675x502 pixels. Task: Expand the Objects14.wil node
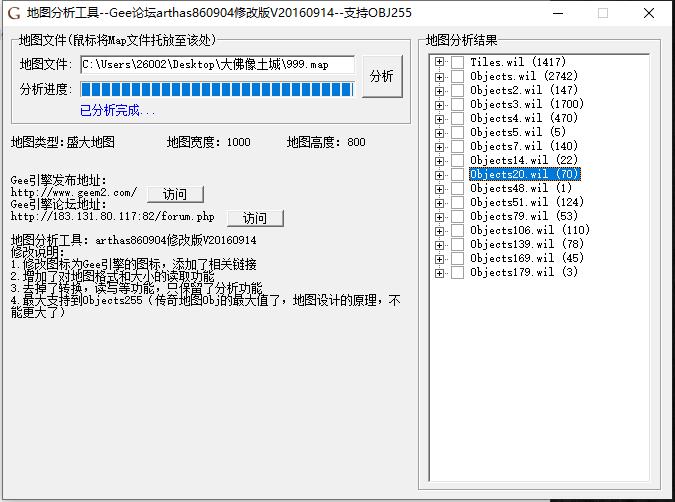[439, 161]
